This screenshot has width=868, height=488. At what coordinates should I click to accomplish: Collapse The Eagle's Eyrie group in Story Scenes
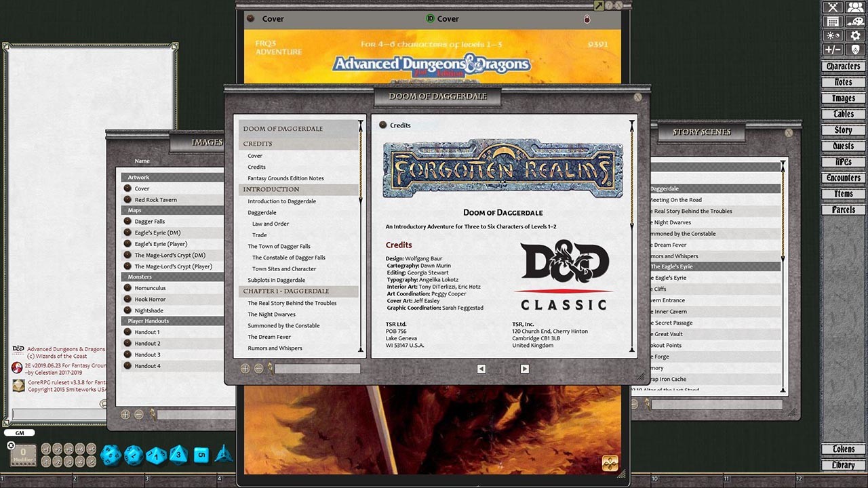[x=714, y=267]
